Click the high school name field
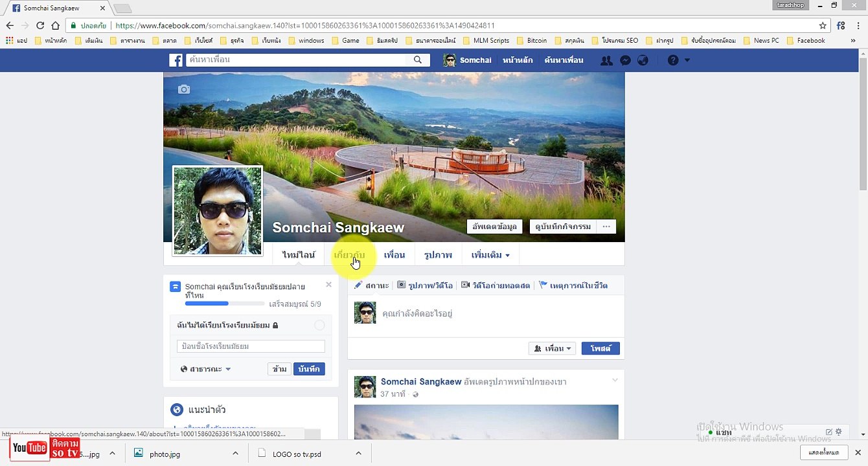The width and height of the screenshot is (868, 466). tap(251, 346)
